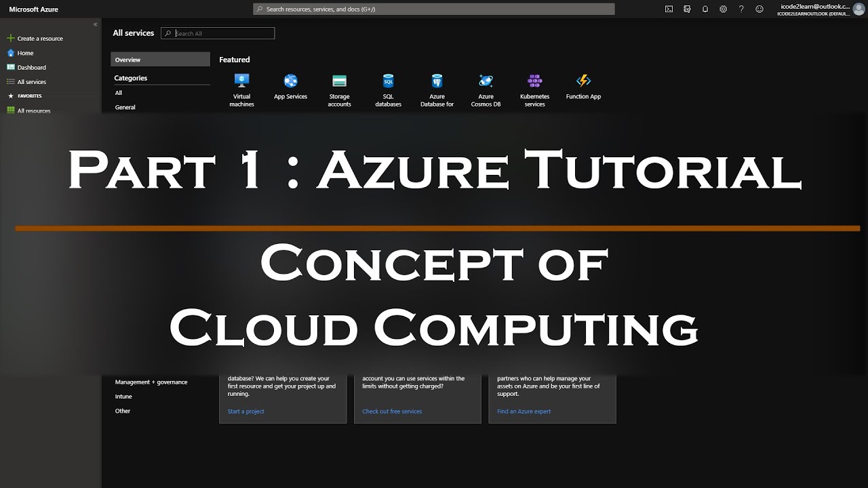Open Azure Database for featured service
The image size is (868, 488).
[437, 90]
